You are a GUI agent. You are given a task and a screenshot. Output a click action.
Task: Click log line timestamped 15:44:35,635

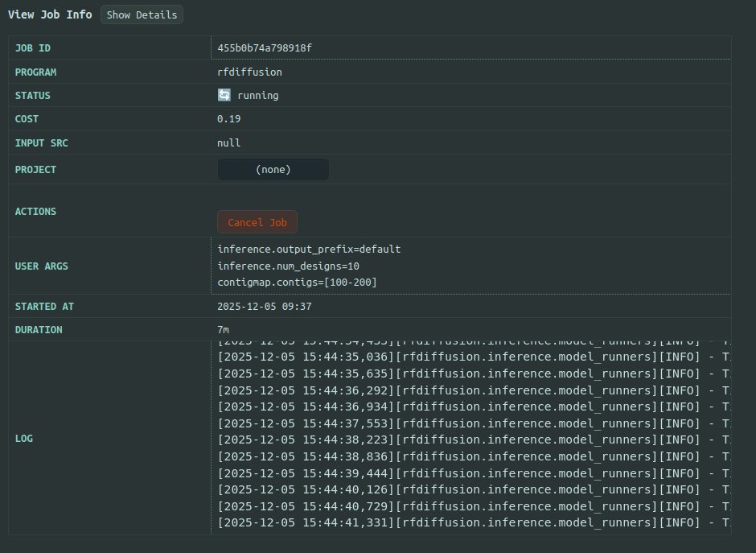coord(474,373)
